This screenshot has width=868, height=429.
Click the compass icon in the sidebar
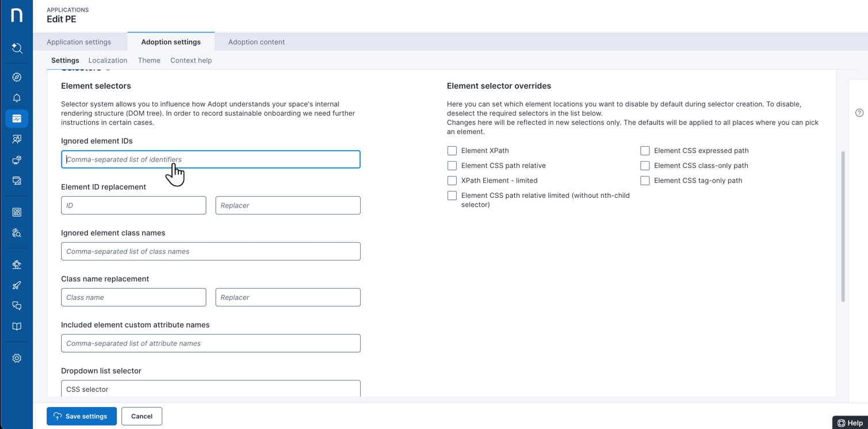click(x=17, y=77)
